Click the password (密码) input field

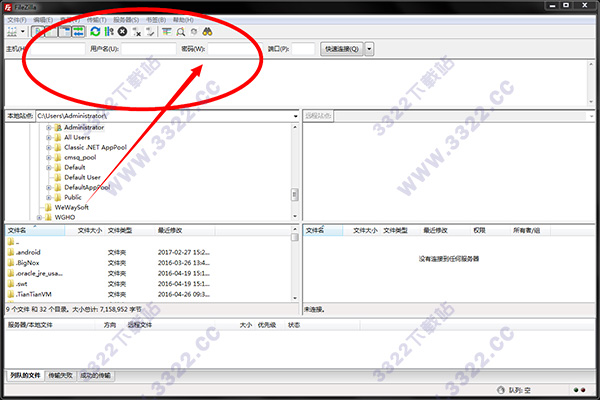234,49
